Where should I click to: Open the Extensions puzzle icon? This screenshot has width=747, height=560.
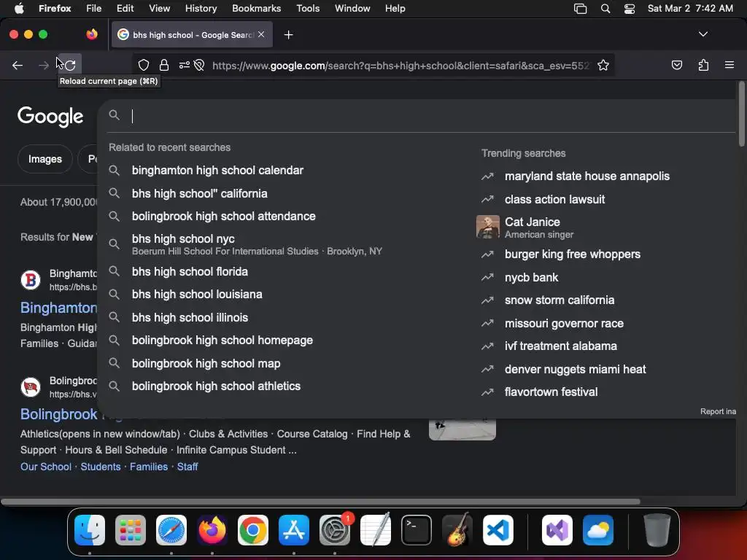(703, 65)
